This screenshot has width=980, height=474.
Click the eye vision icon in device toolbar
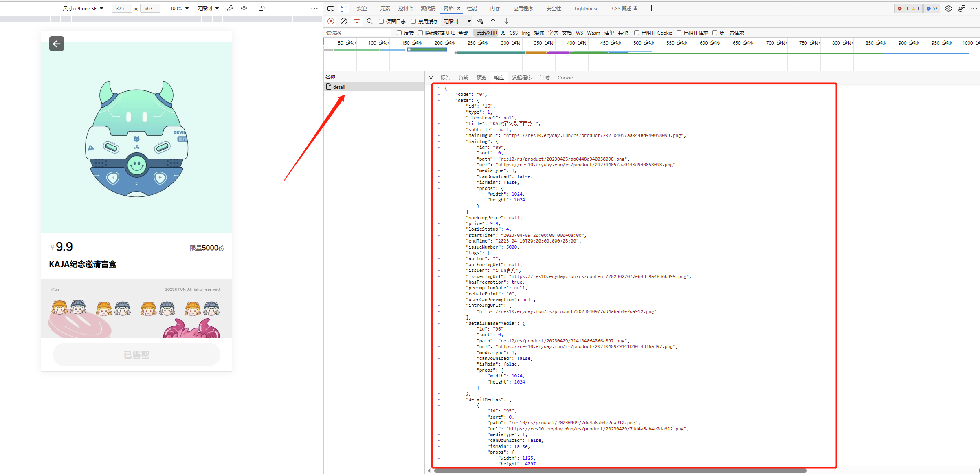coord(244,8)
